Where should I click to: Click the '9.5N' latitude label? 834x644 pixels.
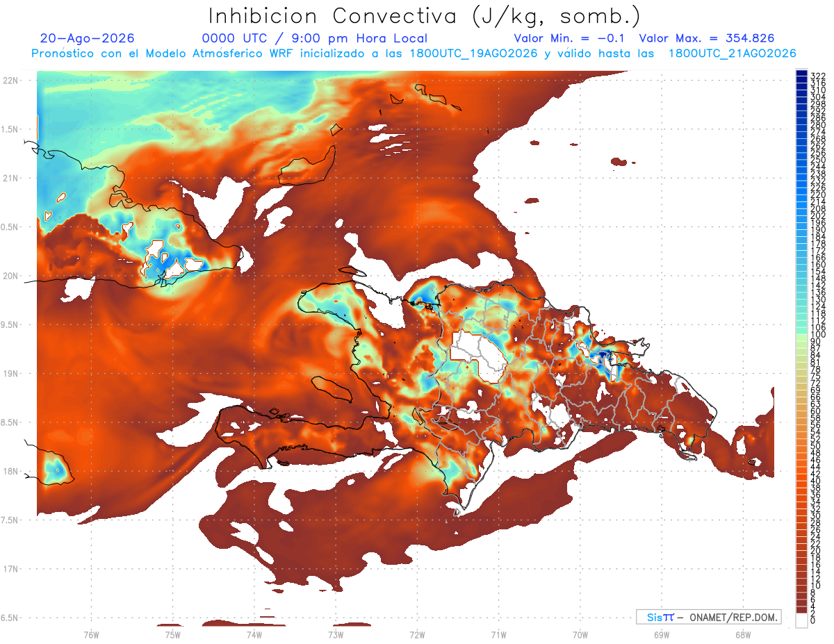[10, 325]
